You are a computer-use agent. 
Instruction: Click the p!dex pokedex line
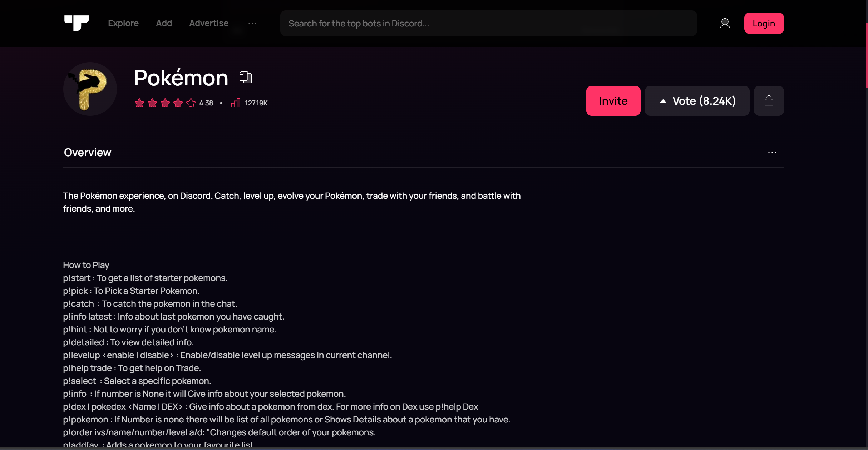271,407
